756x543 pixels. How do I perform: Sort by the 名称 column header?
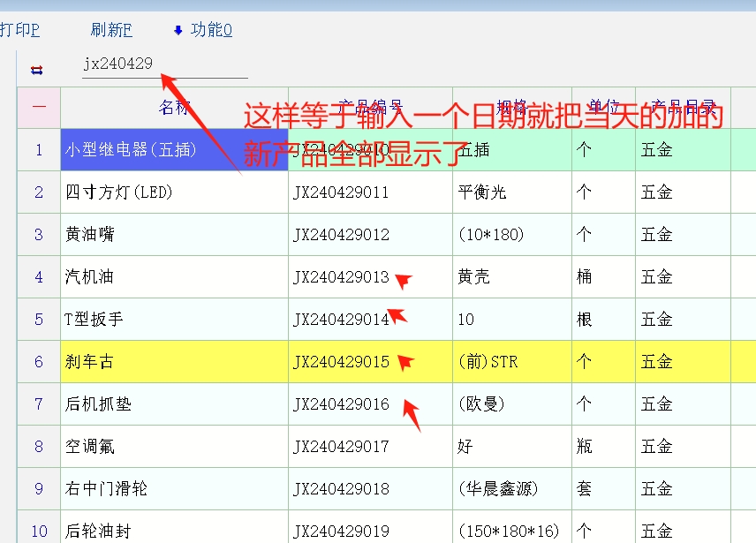pos(174,108)
